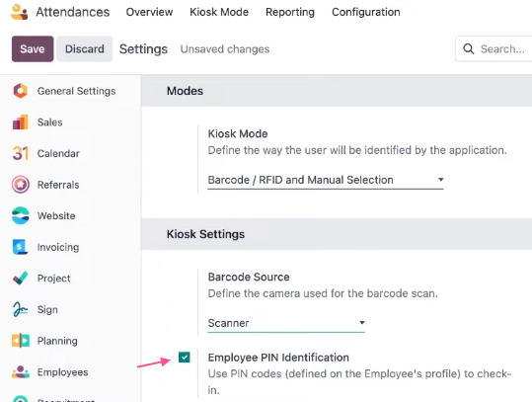Expand the Kiosk Mode identification dropdown

pyautogui.click(x=326, y=180)
